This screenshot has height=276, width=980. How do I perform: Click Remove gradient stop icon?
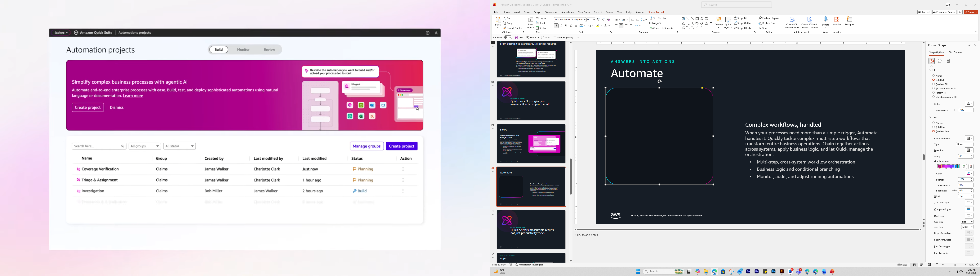pos(971,167)
